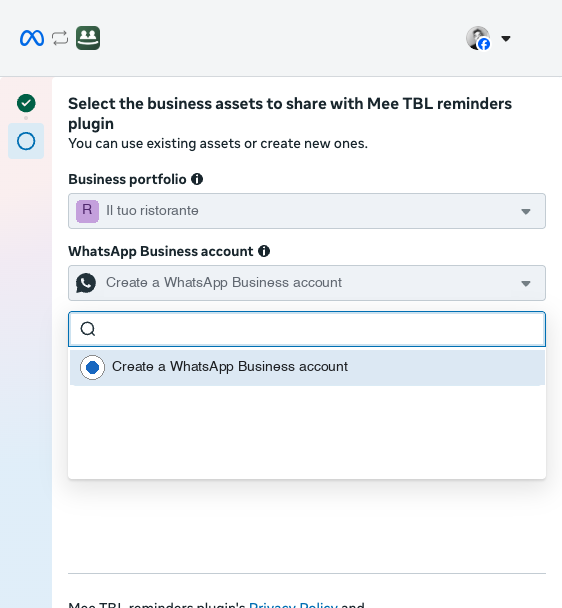Click the purple R portfolio badge
562x608 pixels.
[87, 211]
